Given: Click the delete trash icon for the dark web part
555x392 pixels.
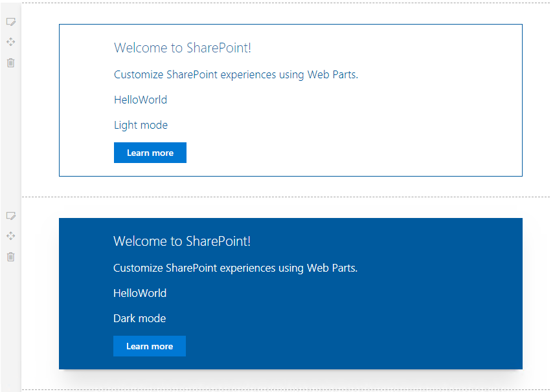Looking at the screenshot, I should coord(10,257).
